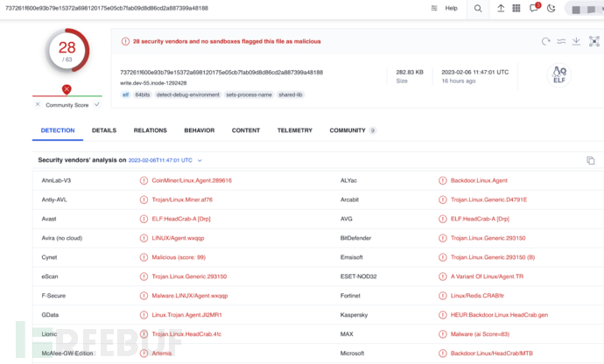This screenshot has height=364, width=604.
Task: Click the reanalyze file icon
Action: click(x=546, y=41)
